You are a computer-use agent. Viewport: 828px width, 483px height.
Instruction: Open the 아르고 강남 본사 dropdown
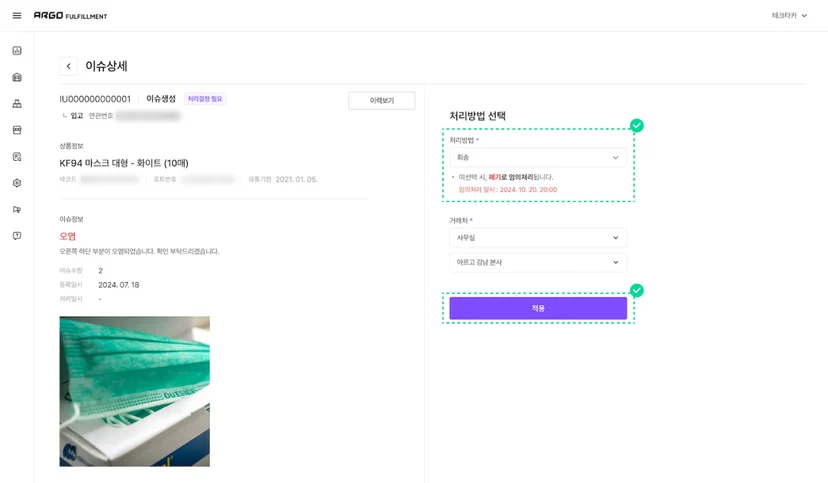point(538,262)
